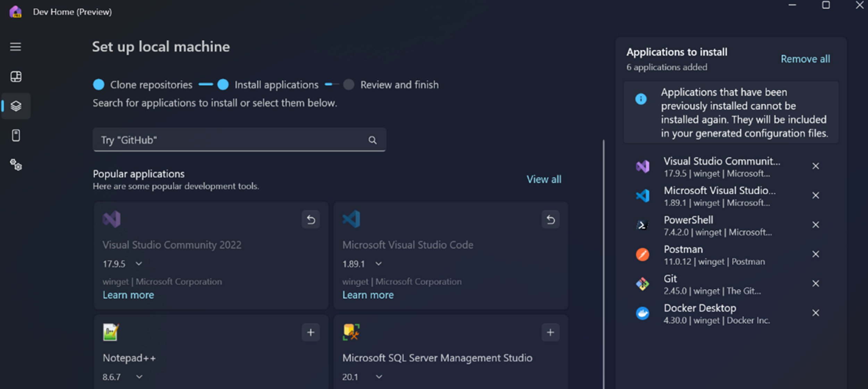Click Remove all in Applications to install
The width and height of the screenshot is (868, 389).
(806, 58)
